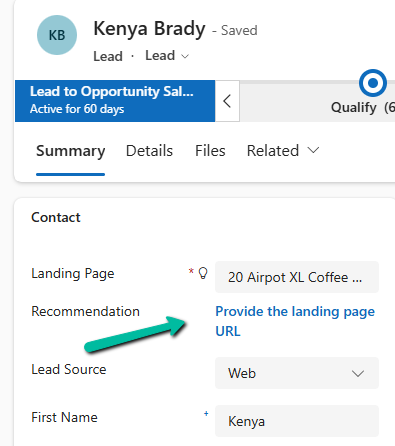Image resolution: width=395 pixels, height=446 pixels.
Task: Click the Kenya Brady record title
Action: pyautogui.click(x=149, y=29)
